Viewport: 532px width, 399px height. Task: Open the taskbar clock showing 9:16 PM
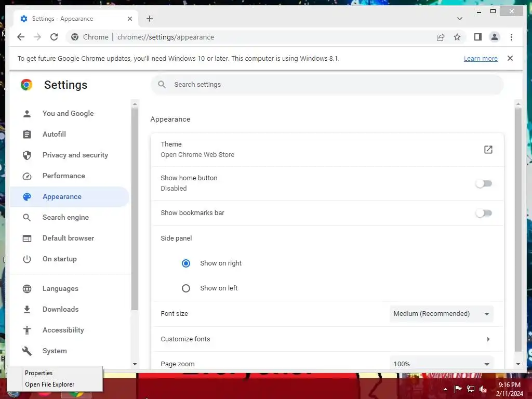click(509, 389)
